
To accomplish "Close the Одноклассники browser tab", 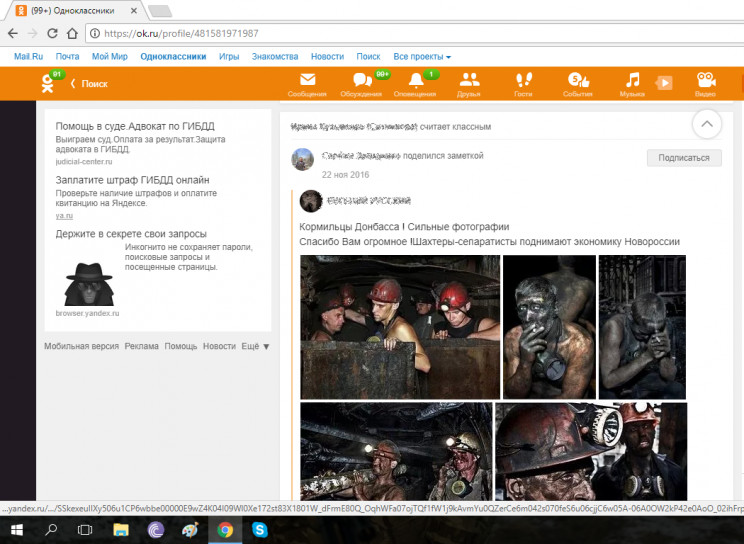I will pos(134,10).
